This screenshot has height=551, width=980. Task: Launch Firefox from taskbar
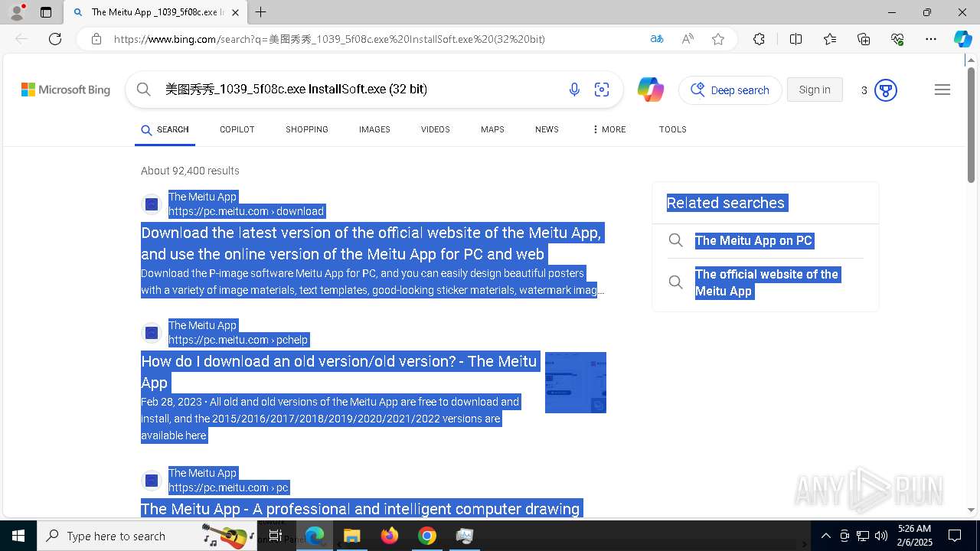[390, 536]
